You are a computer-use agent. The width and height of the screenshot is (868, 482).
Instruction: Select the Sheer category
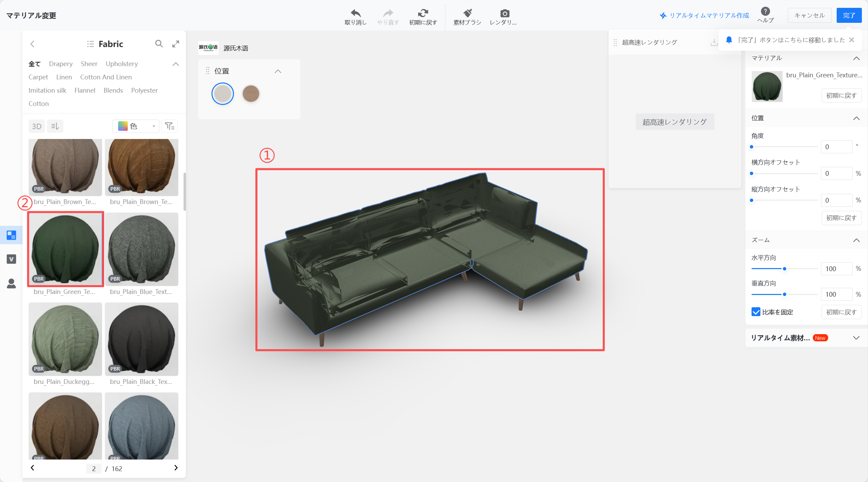click(89, 64)
